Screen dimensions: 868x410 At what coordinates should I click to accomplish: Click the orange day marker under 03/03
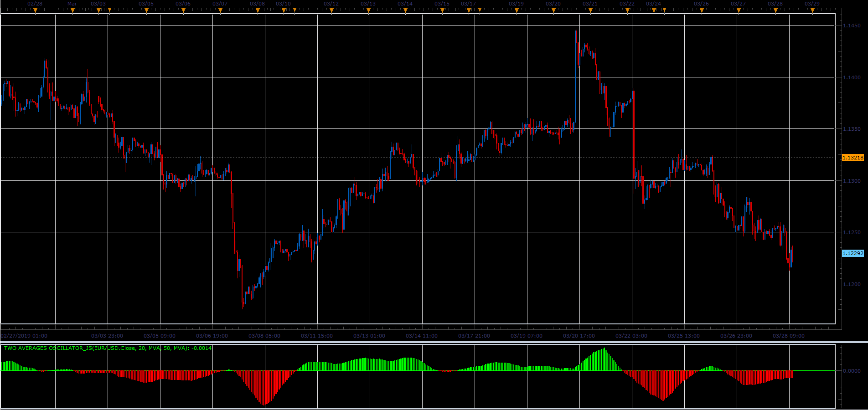98,10
